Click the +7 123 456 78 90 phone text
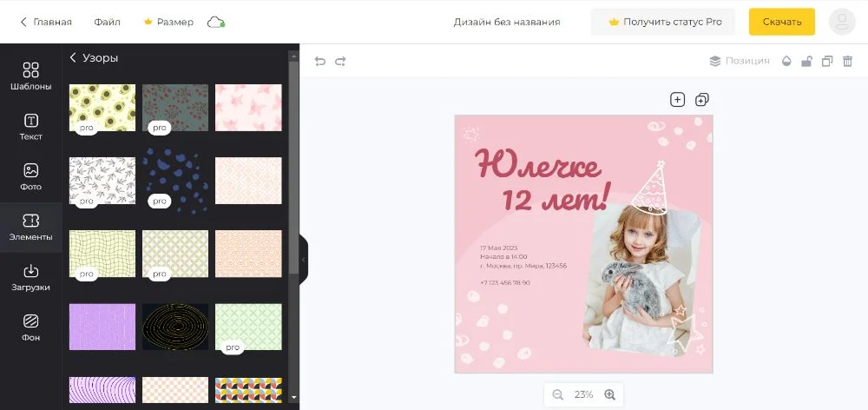 click(505, 282)
